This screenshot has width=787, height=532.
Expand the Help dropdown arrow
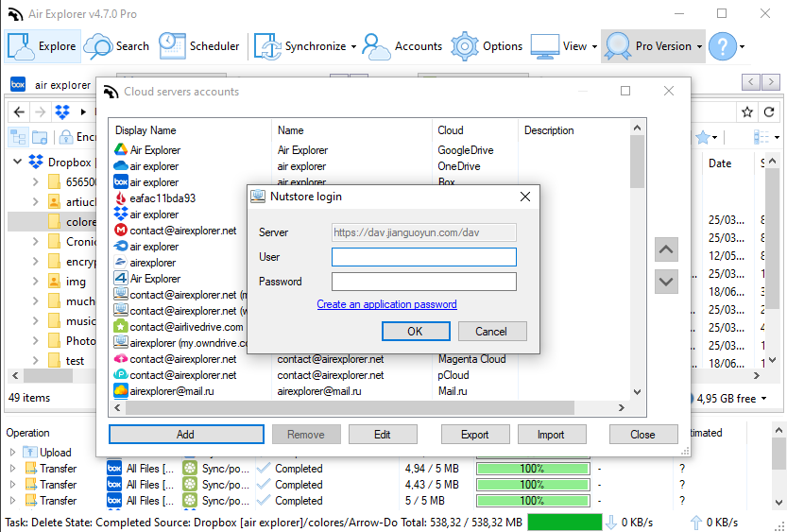pyautogui.click(x=742, y=46)
